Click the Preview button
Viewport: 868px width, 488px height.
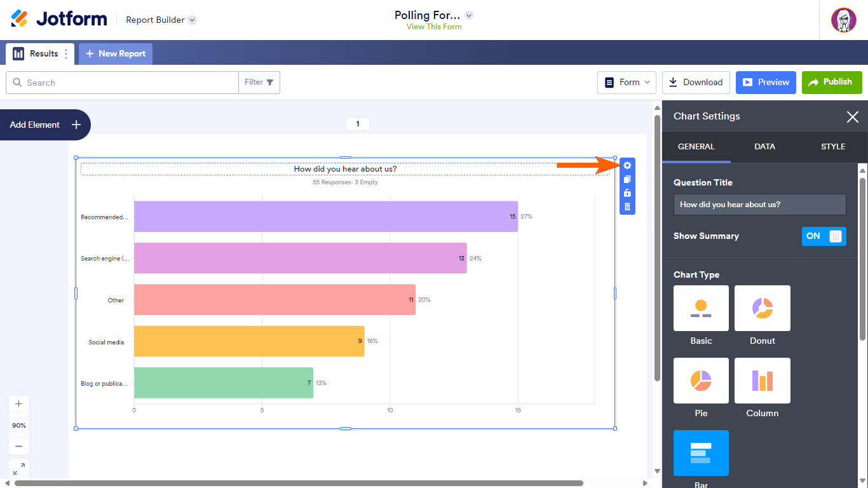766,83
